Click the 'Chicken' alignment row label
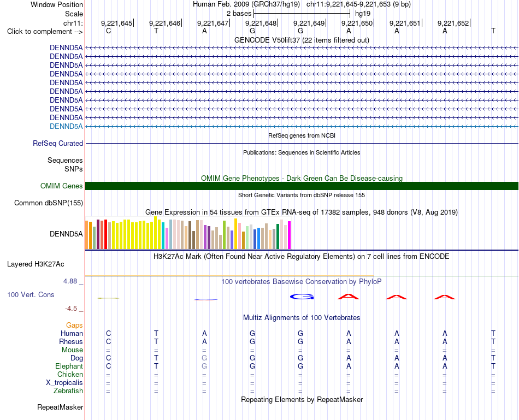The width and height of the screenshot is (519, 420). pyautogui.click(x=70, y=374)
